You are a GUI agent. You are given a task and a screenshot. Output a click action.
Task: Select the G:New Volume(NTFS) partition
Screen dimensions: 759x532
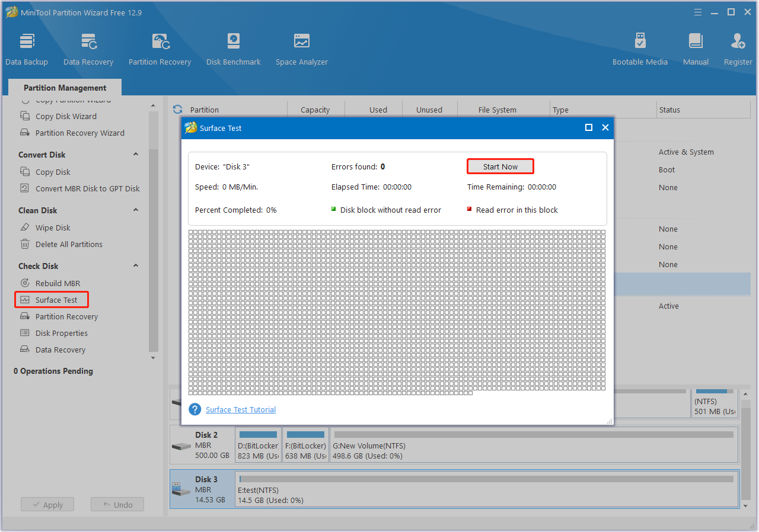(534, 446)
